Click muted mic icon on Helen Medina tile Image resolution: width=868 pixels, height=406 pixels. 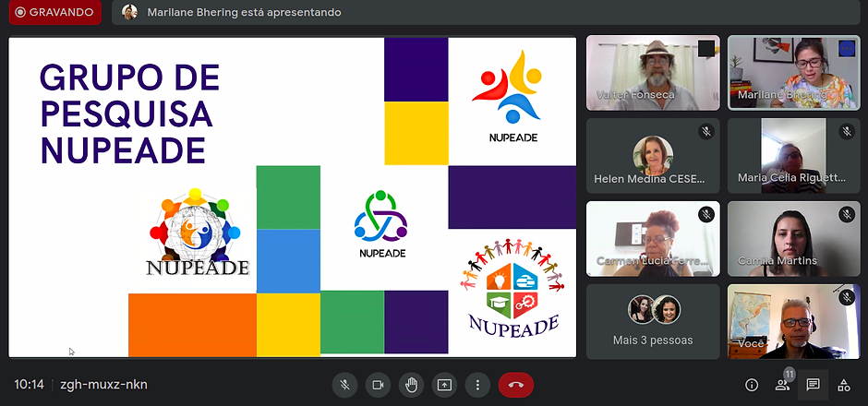point(705,132)
